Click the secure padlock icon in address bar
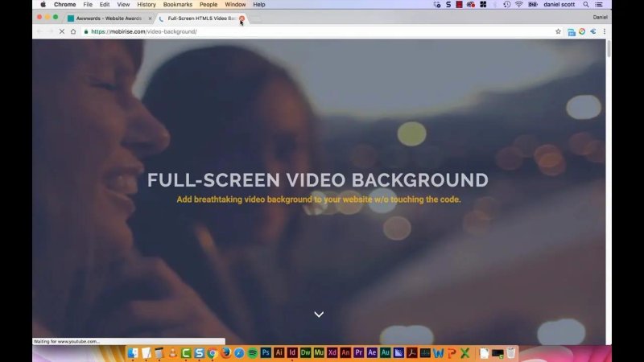Viewport: 644px width, 362px height. (x=86, y=31)
